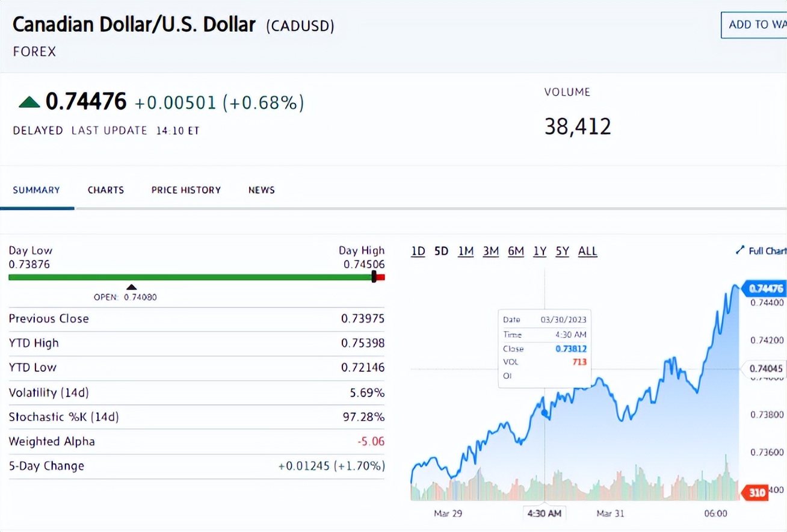The width and height of the screenshot is (787, 532).
Task: Switch chart range to 1M
Action: pos(466,251)
